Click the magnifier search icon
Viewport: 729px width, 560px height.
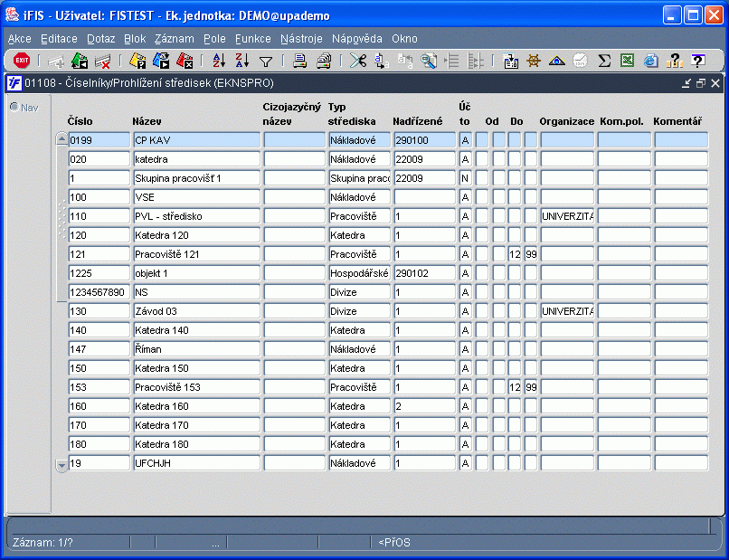[x=428, y=61]
